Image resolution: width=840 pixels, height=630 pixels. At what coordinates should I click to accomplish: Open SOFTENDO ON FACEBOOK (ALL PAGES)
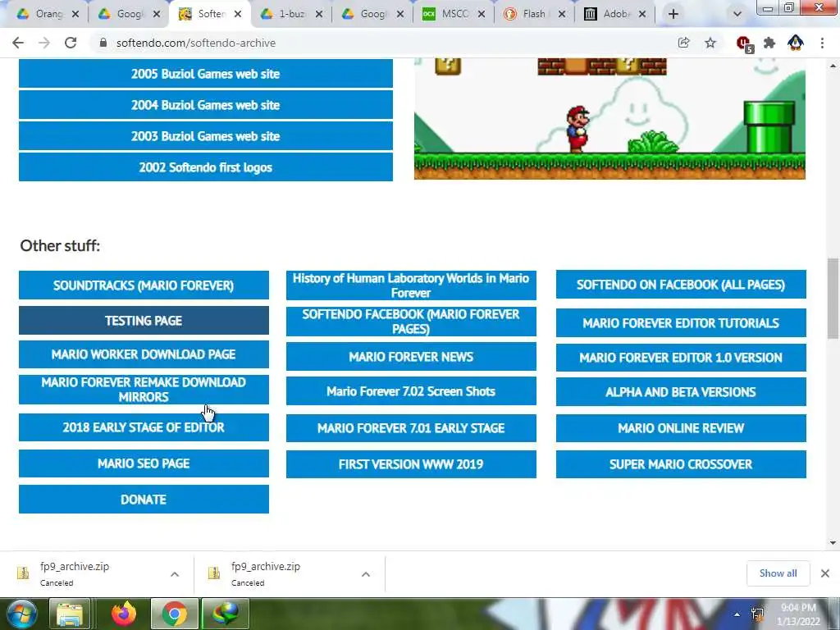pyautogui.click(x=681, y=285)
